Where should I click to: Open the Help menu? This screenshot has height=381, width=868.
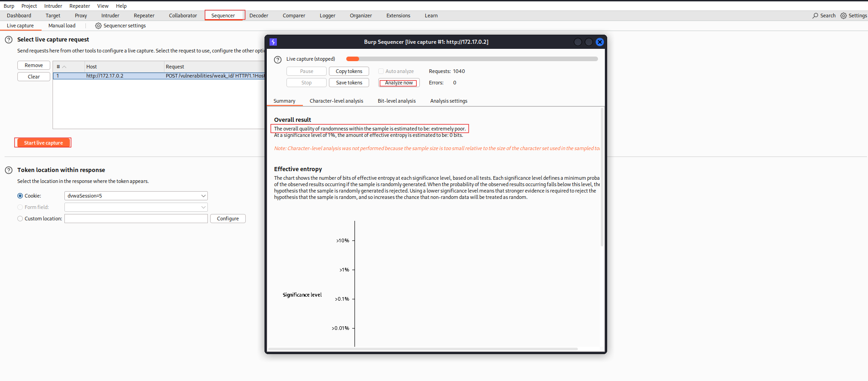click(x=121, y=6)
